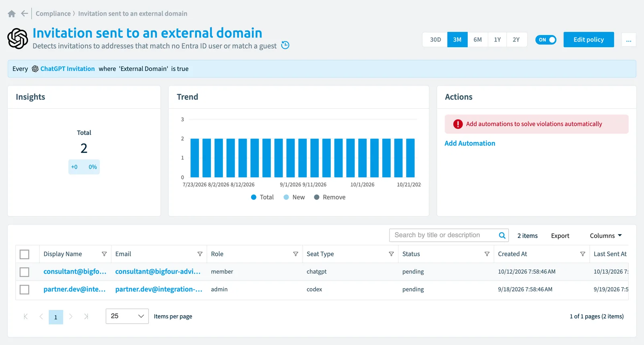Click the Edit policy button
Screen dimensions: 644x345
point(588,39)
